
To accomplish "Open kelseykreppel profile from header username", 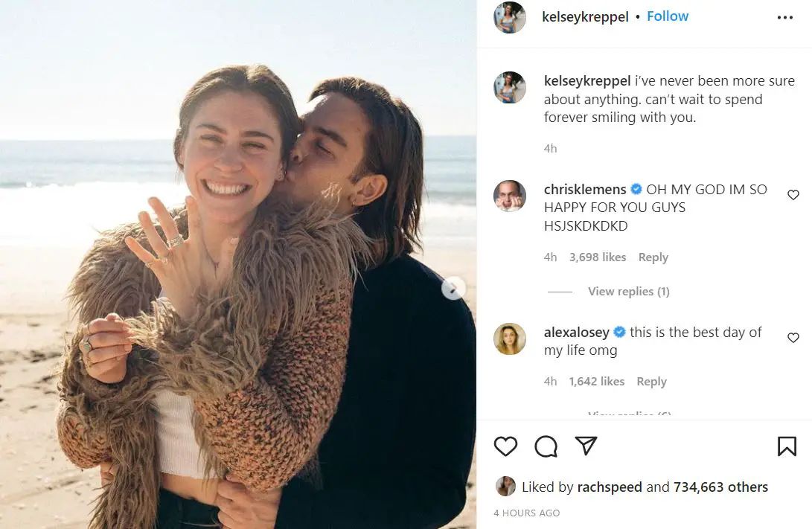I will click(586, 16).
